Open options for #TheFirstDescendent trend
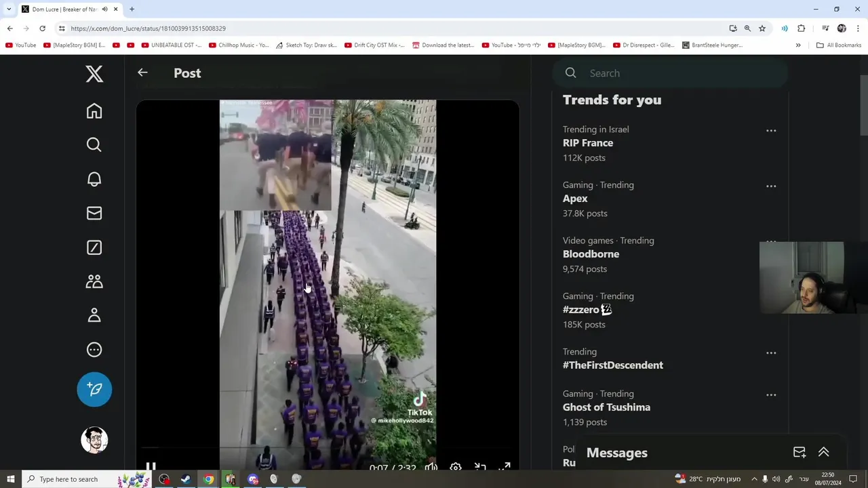The height and width of the screenshot is (488, 868). (x=771, y=352)
